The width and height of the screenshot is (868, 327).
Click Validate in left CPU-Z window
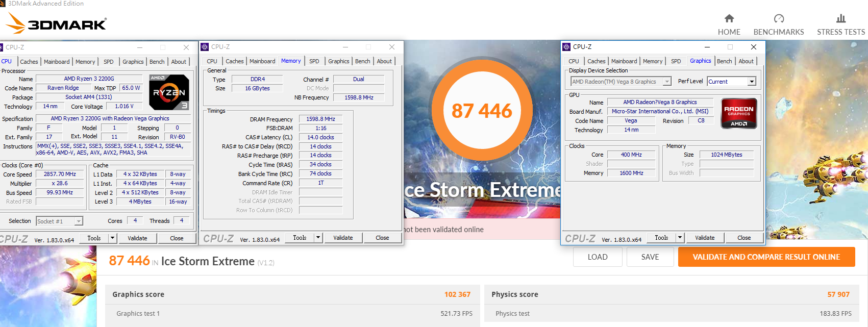coord(137,238)
